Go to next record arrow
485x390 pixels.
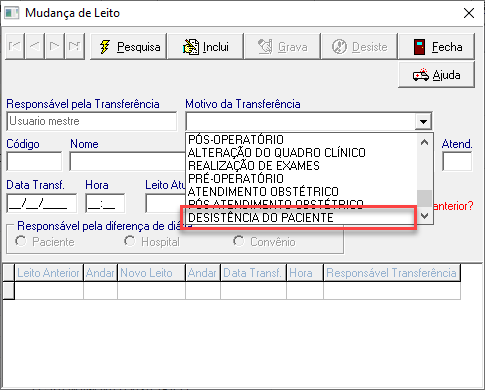click(55, 46)
